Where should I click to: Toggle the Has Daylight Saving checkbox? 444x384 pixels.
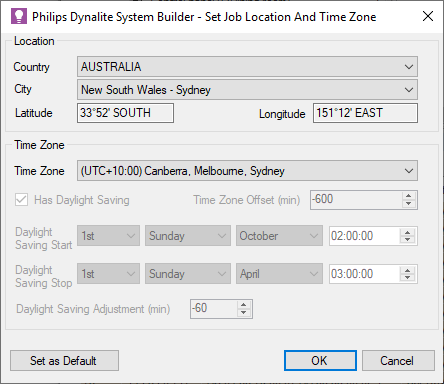pos(21,200)
